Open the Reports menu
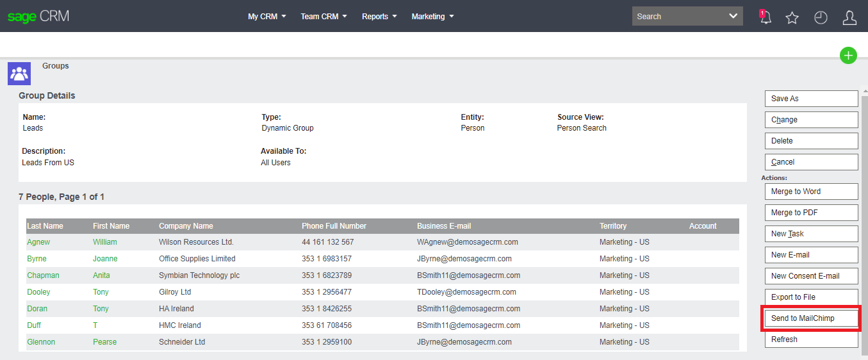This screenshot has height=360, width=868. [380, 17]
